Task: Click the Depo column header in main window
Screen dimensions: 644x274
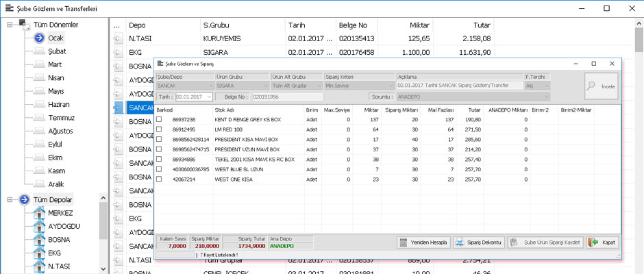Action: [x=163, y=25]
